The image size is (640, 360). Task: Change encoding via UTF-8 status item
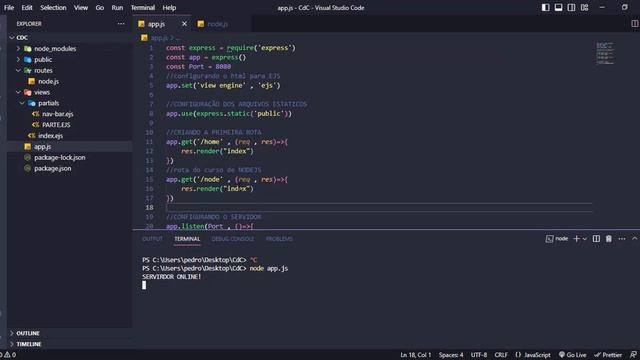tap(479, 355)
